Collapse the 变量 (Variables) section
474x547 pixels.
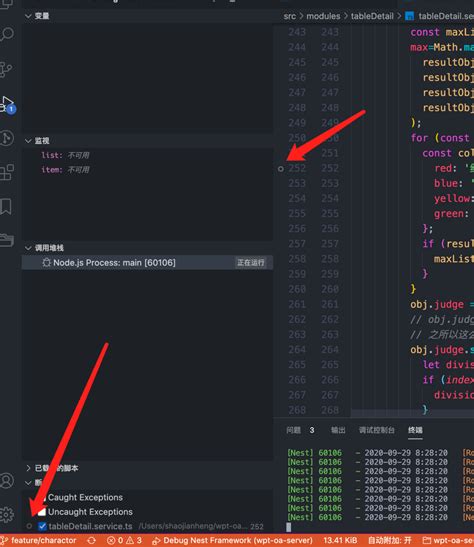coord(29,16)
